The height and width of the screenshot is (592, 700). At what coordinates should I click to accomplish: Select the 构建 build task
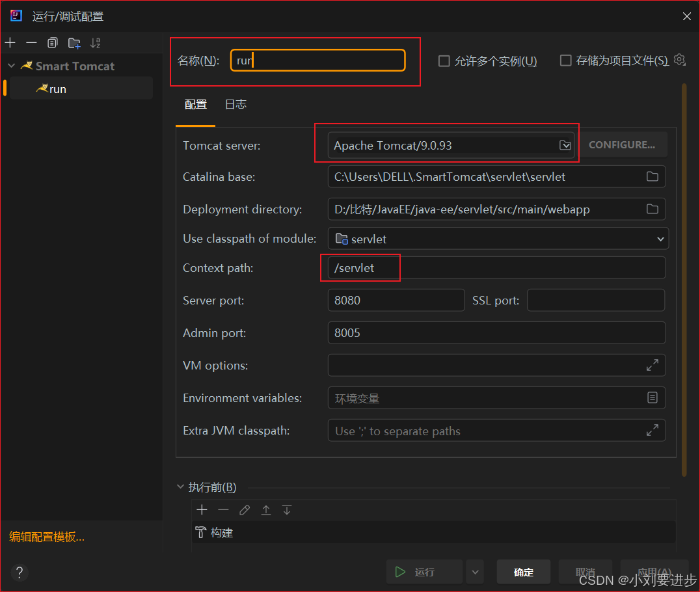[433, 532]
